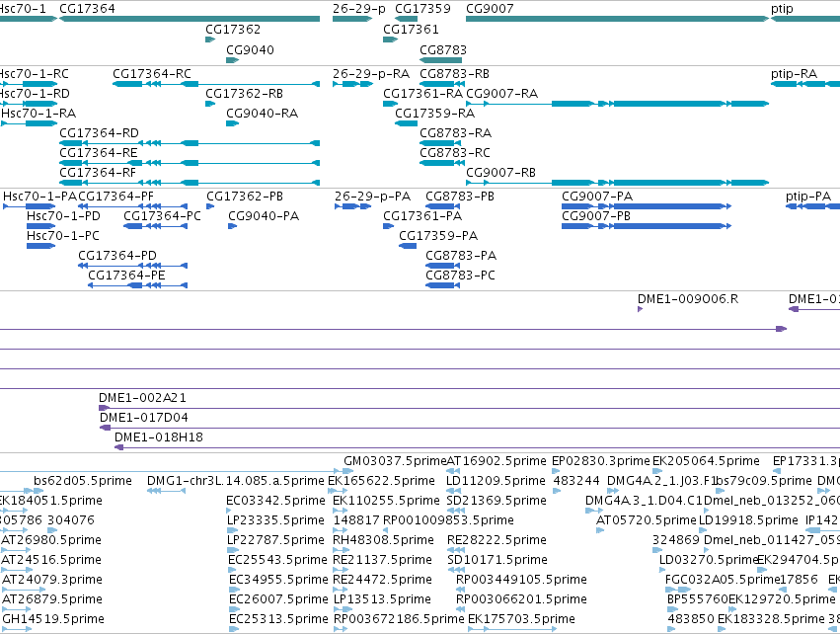The width and height of the screenshot is (840, 634).
Task: Select protein label CG17361-PA
Action: point(422,216)
